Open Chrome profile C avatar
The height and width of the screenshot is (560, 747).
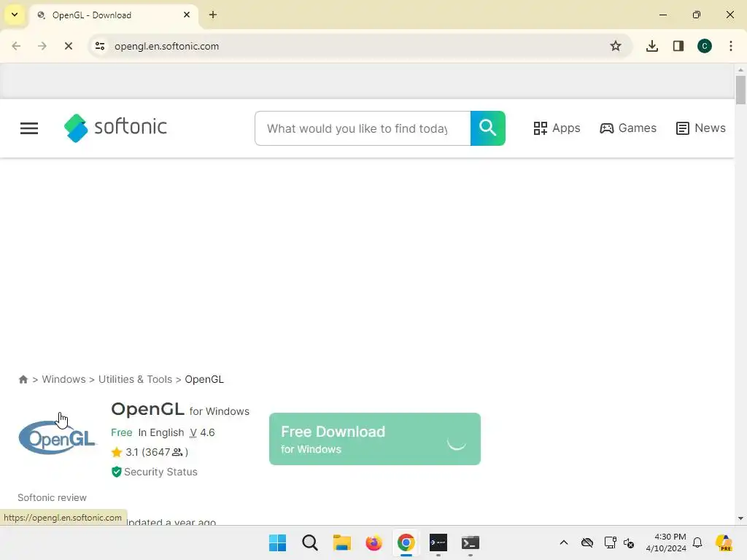click(705, 46)
